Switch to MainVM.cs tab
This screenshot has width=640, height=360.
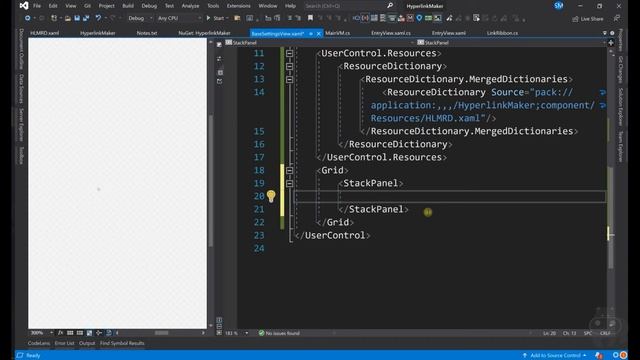coord(338,33)
